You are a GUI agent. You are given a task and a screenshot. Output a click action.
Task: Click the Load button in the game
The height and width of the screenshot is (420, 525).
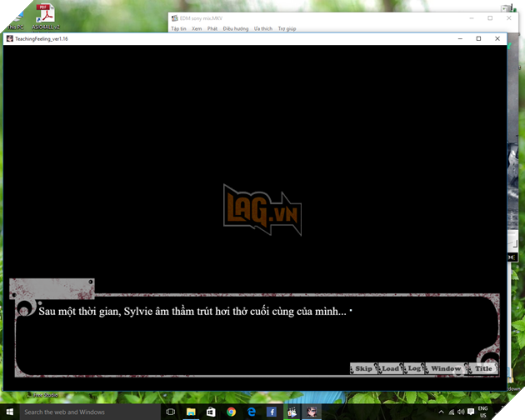click(390, 368)
